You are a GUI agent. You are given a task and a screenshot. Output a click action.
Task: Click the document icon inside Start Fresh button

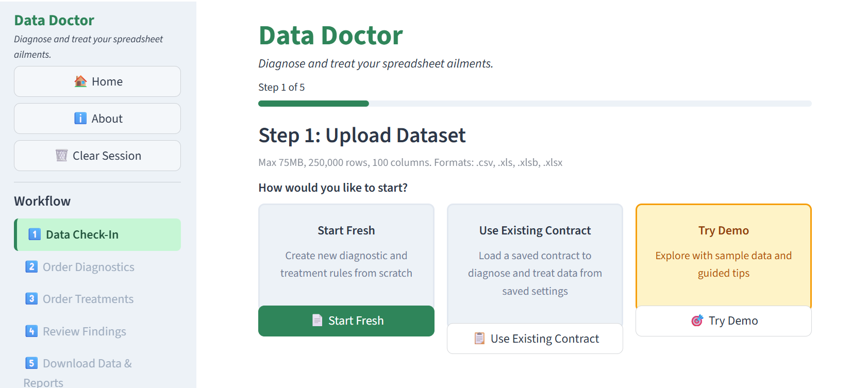click(x=316, y=320)
